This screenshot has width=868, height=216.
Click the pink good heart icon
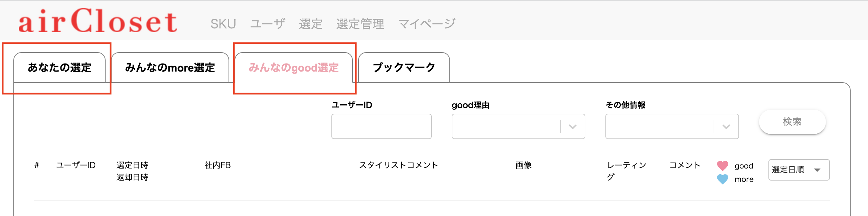tap(722, 166)
